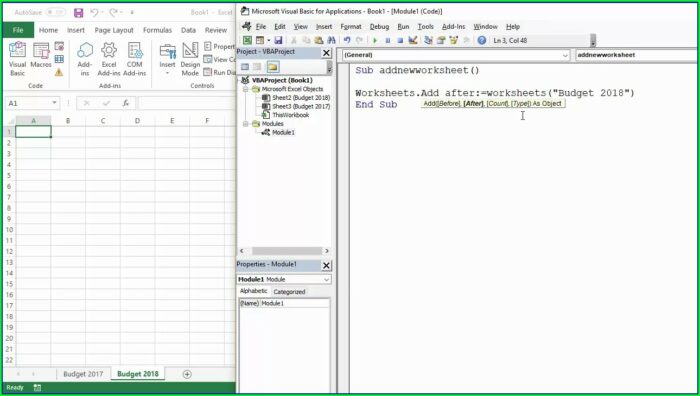Toggle Folders icon in Project panel

pos(272,67)
